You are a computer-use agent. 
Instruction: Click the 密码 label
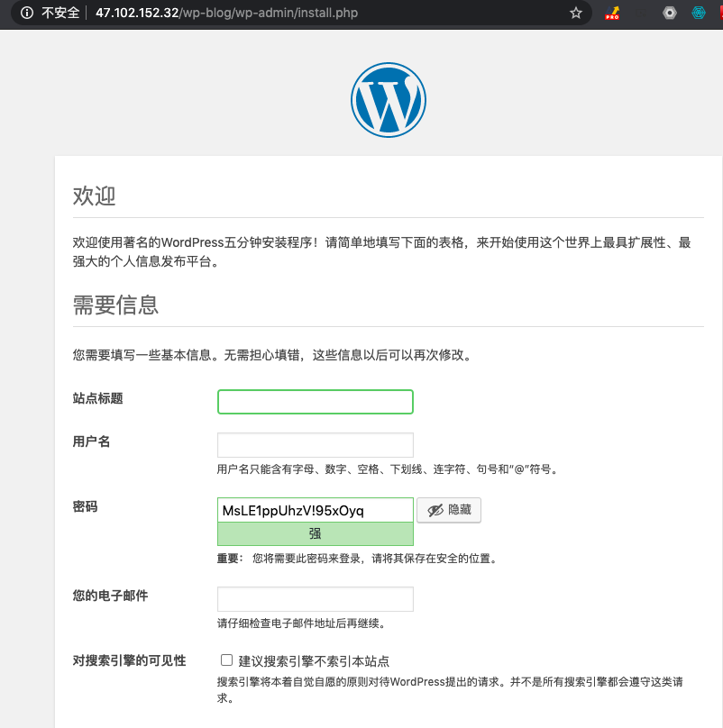[85, 506]
